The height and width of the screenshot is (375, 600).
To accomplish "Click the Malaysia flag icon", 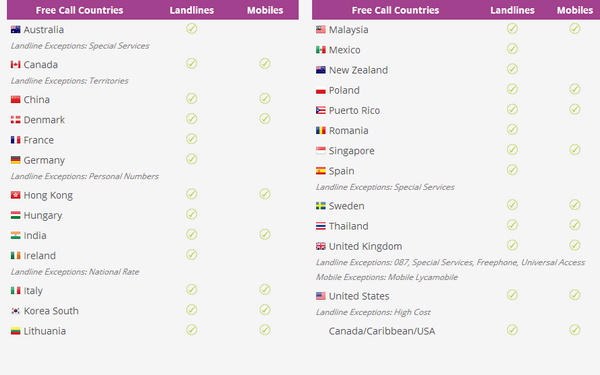I will pos(321,29).
